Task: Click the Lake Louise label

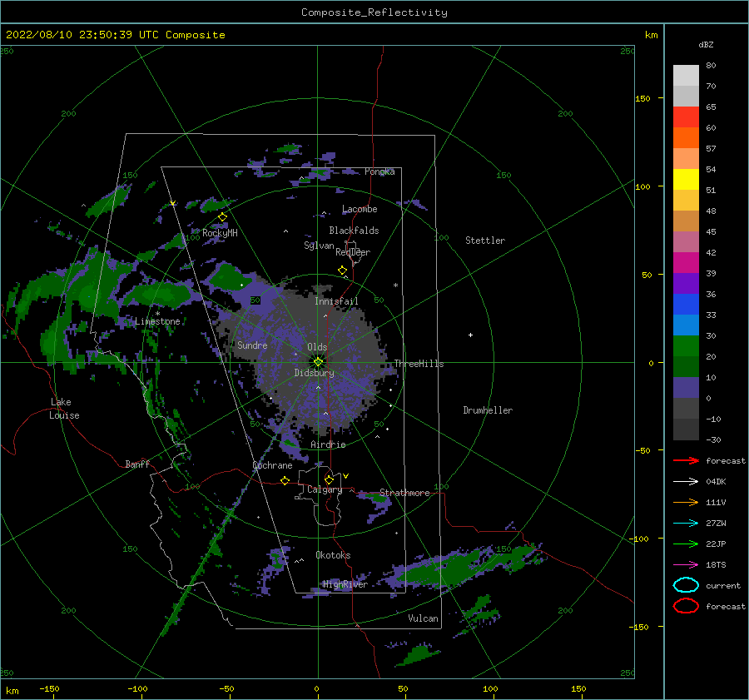Action: pos(64,409)
